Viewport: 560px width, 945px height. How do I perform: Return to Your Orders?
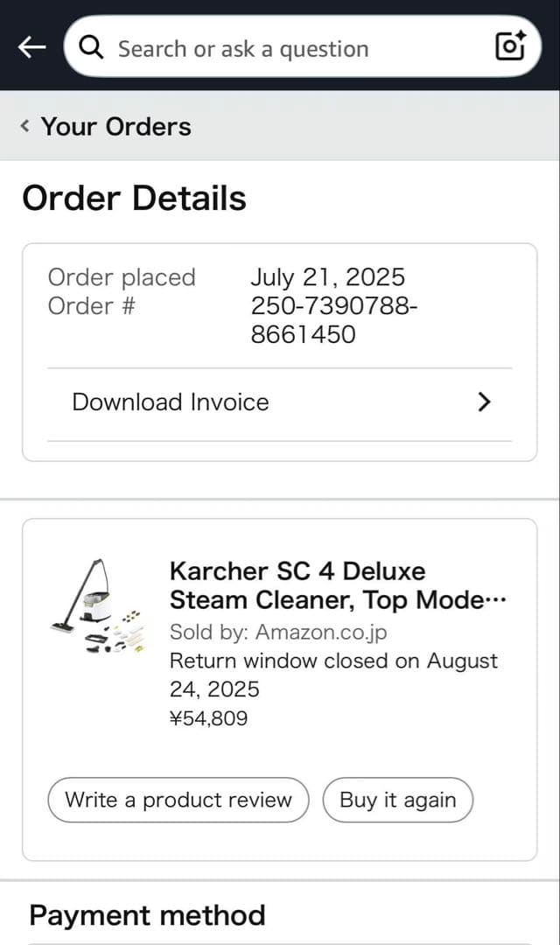tap(115, 125)
